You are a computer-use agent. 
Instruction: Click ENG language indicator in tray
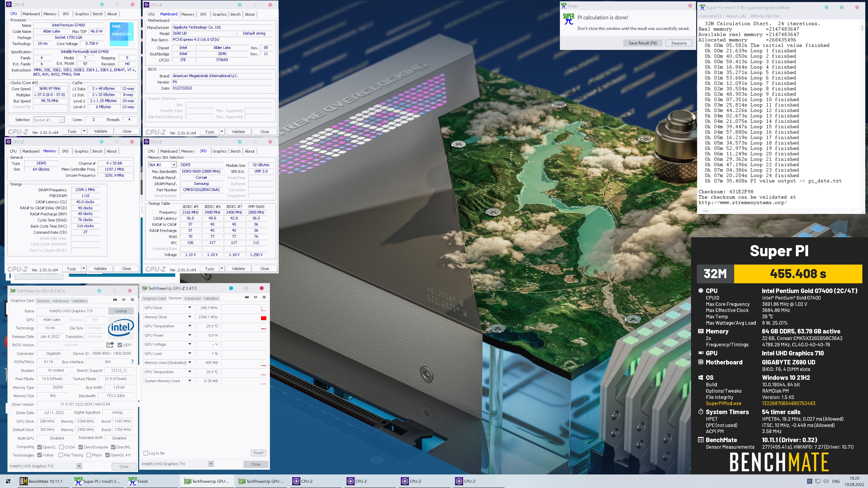[836, 481]
